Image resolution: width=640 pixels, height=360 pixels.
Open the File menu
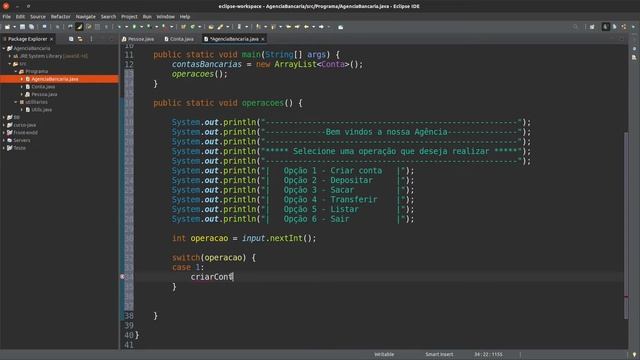point(7,17)
